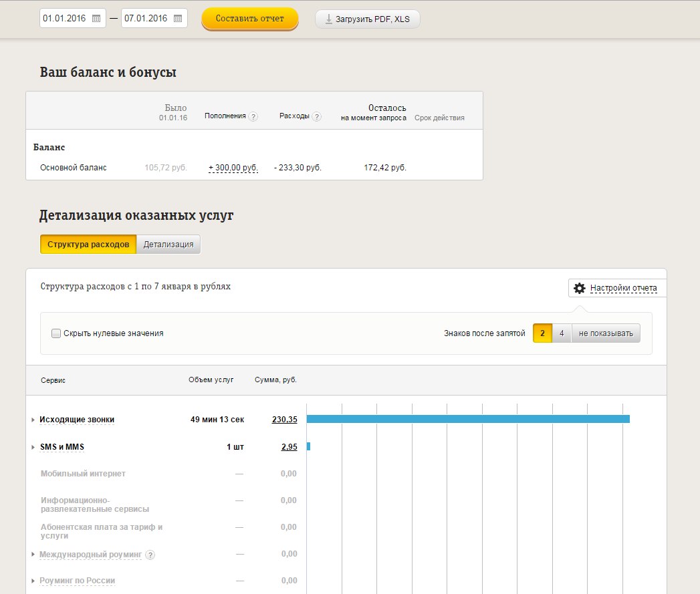
Task: Expand the Роуминг по России row
Action: click(x=33, y=581)
